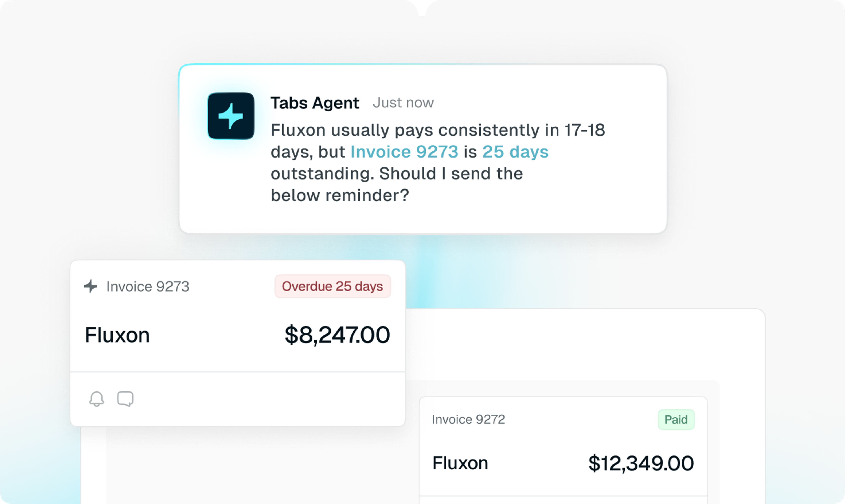Click the 'Fluxon usually pays consistently' message line
Image resolution: width=845 pixels, height=504 pixels.
[x=438, y=130]
